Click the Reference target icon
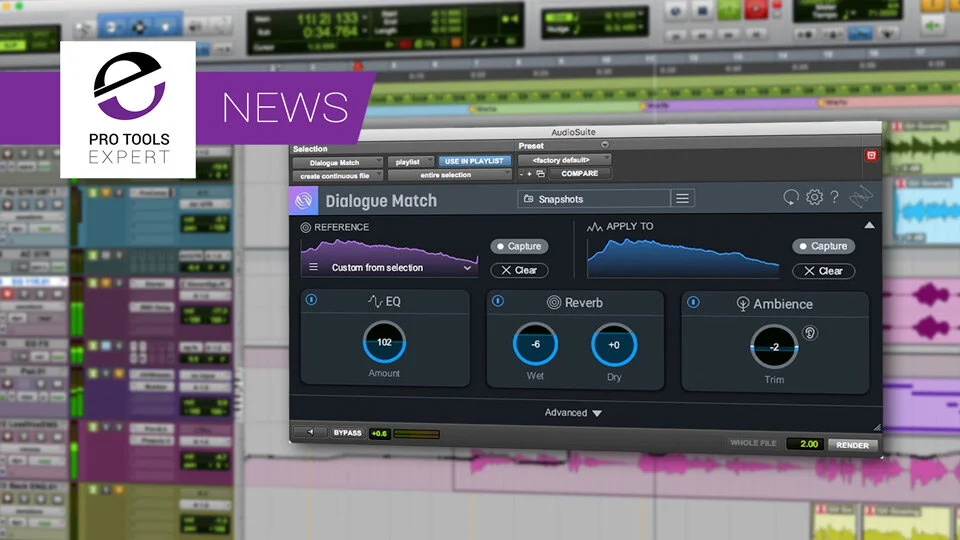The width and height of the screenshot is (960, 540). tap(306, 227)
